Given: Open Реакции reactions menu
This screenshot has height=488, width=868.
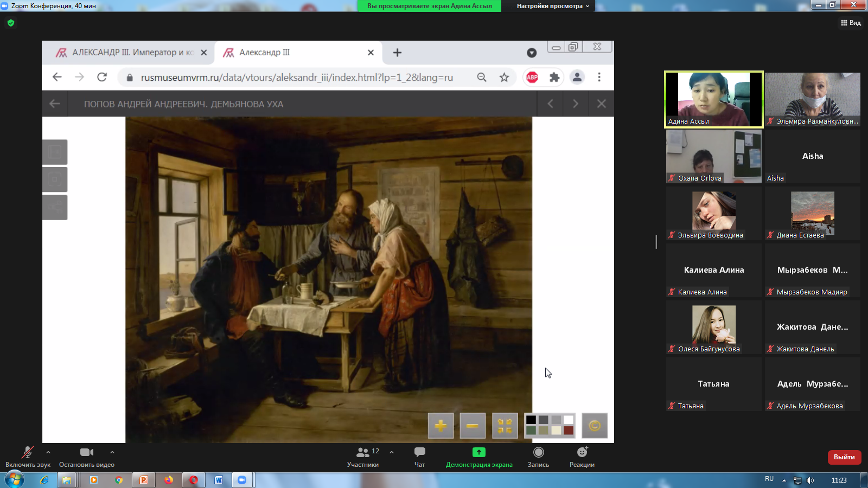Looking at the screenshot, I should 582,457.
